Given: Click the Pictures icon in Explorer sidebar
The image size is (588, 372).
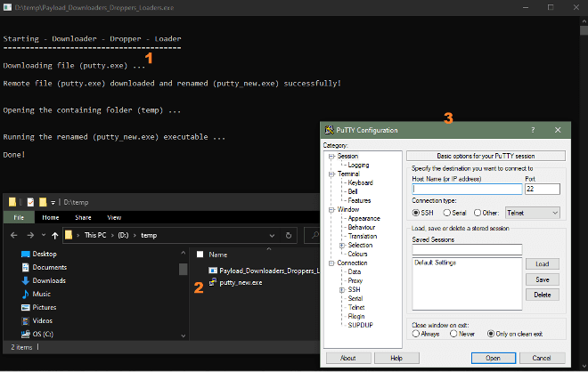Looking at the screenshot, I should pyautogui.click(x=26, y=308).
